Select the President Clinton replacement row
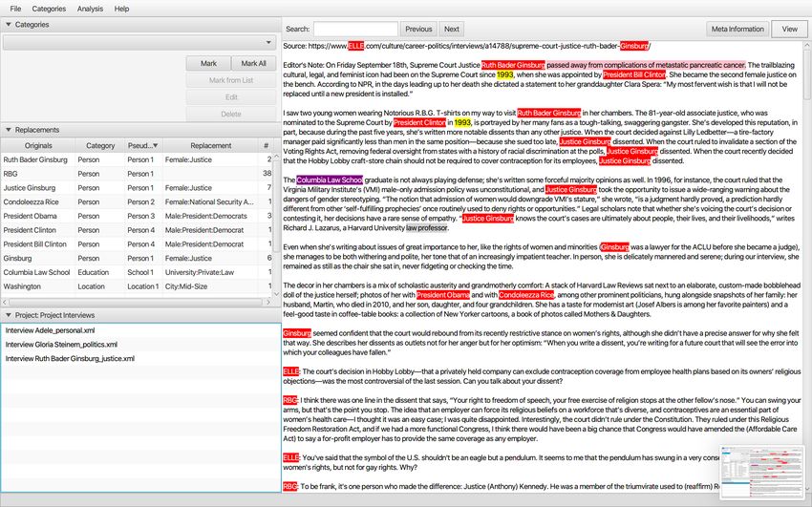812x507 pixels. click(137, 230)
